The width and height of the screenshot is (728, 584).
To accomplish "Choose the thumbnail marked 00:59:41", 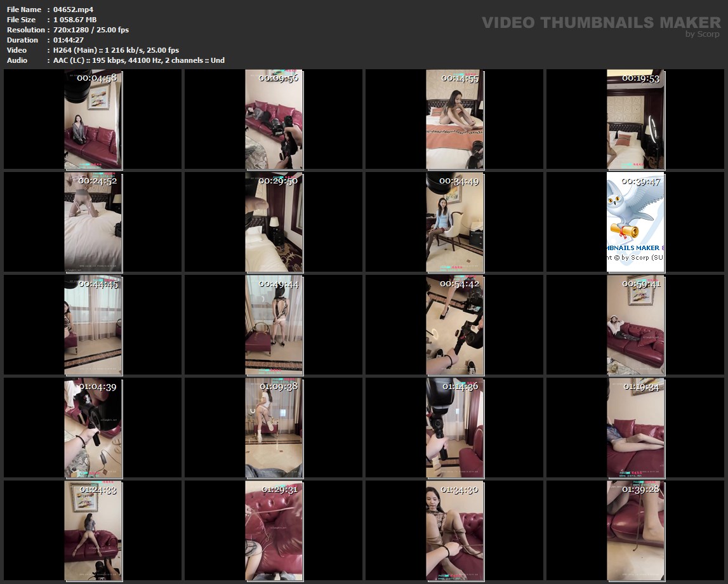I will pos(635,325).
